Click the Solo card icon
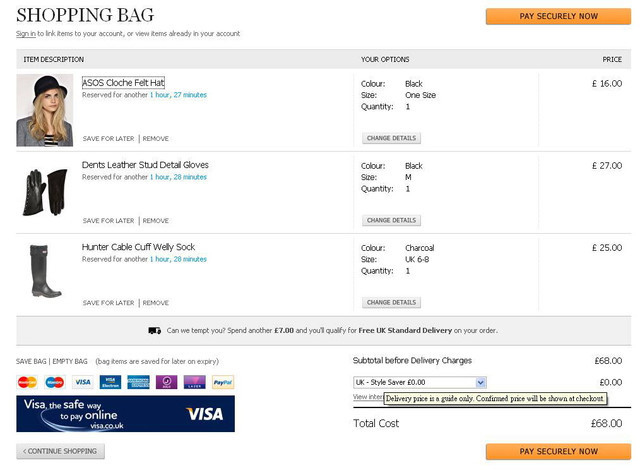640x470 pixels. pyautogui.click(x=167, y=382)
